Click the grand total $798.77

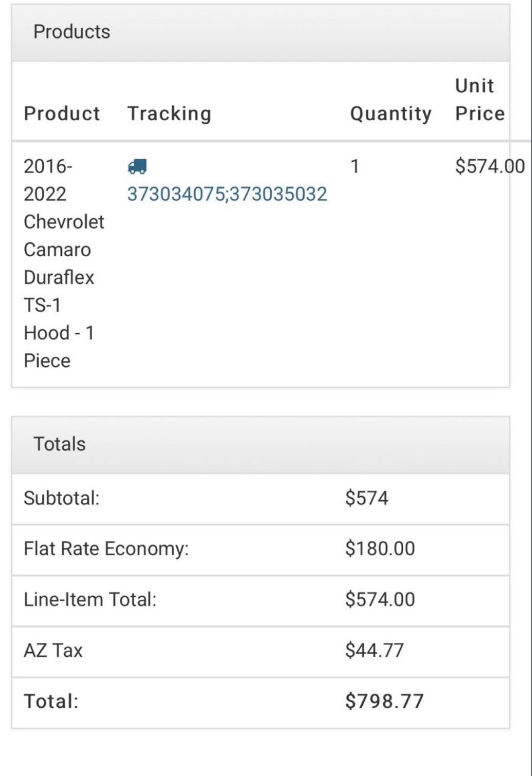pos(384,702)
